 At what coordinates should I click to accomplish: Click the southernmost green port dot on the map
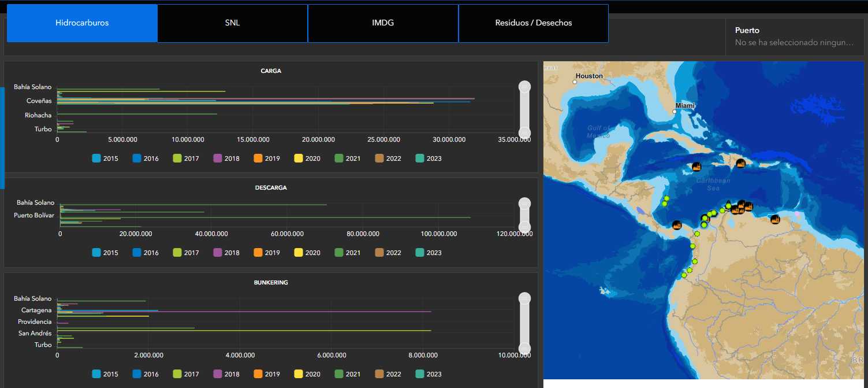tap(684, 275)
